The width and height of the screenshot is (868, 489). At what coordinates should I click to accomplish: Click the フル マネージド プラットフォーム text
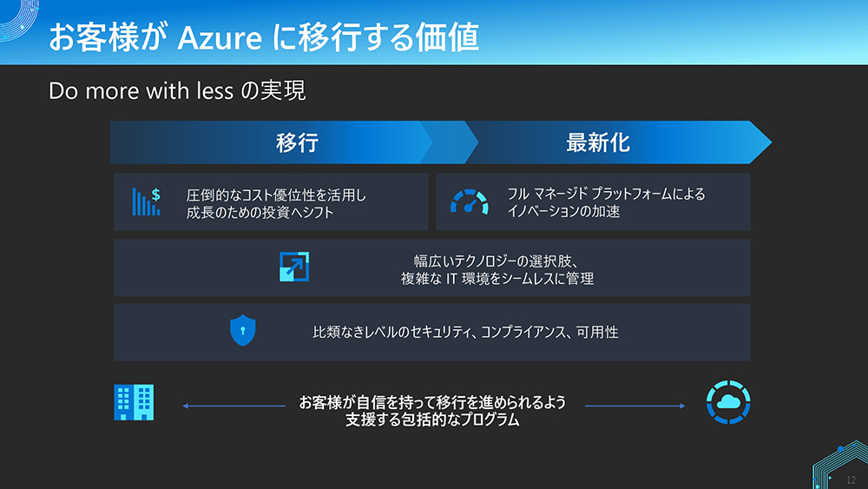click(606, 195)
